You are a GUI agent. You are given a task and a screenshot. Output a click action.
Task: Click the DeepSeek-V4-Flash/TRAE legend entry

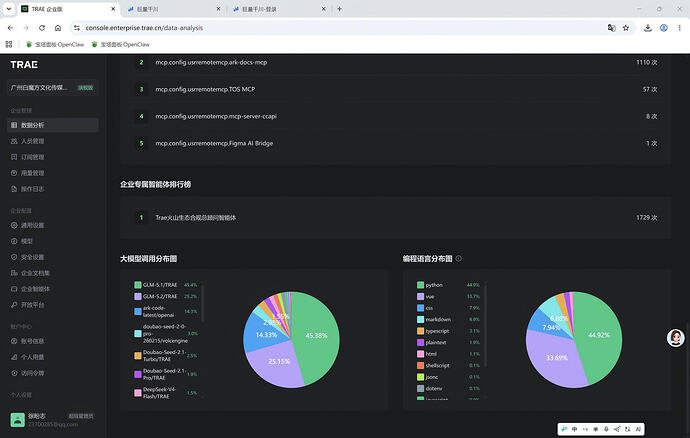tap(166, 393)
